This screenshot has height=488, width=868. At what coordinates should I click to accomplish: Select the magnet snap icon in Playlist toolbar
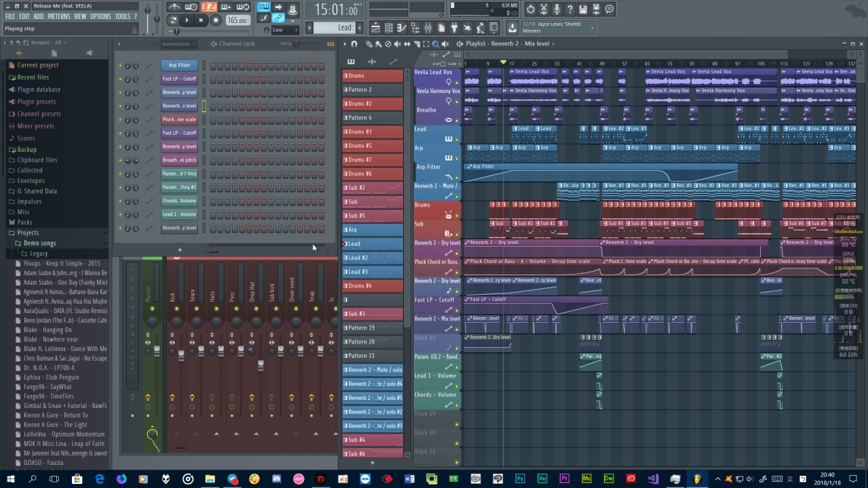click(x=354, y=44)
